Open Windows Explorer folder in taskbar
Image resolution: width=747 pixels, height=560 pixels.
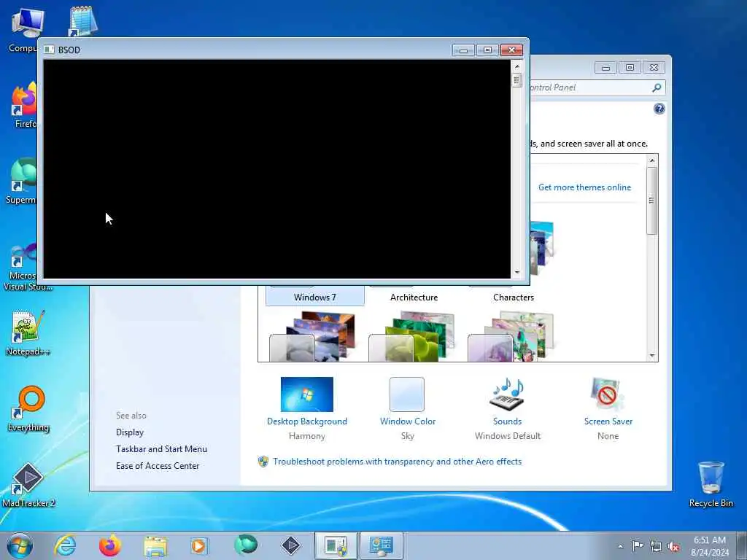click(155, 545)
